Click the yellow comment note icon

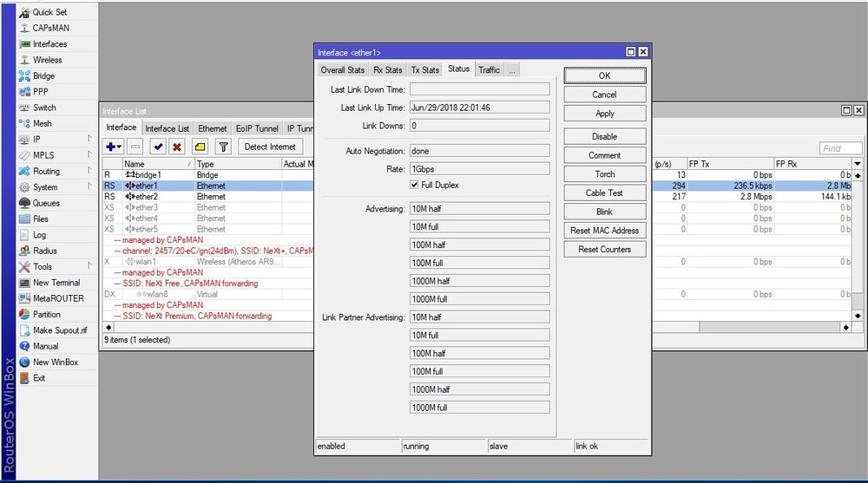pyautogui.click(x=200, y=147)
